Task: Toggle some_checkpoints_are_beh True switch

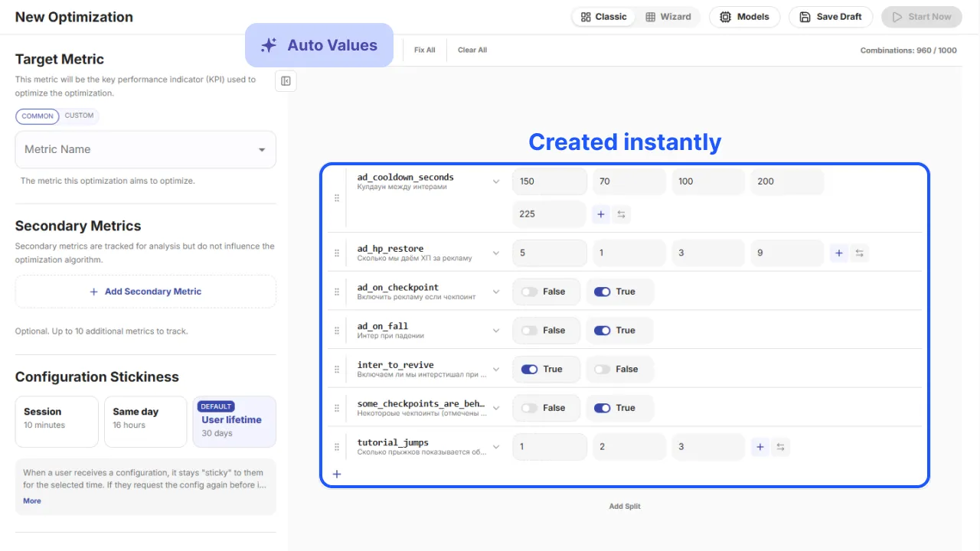Action: click(x=603, y=408)
